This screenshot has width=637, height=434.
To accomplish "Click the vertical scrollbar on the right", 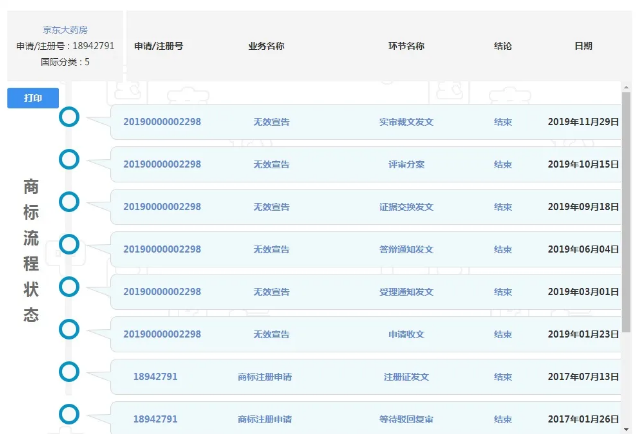I will coord(627,210).
